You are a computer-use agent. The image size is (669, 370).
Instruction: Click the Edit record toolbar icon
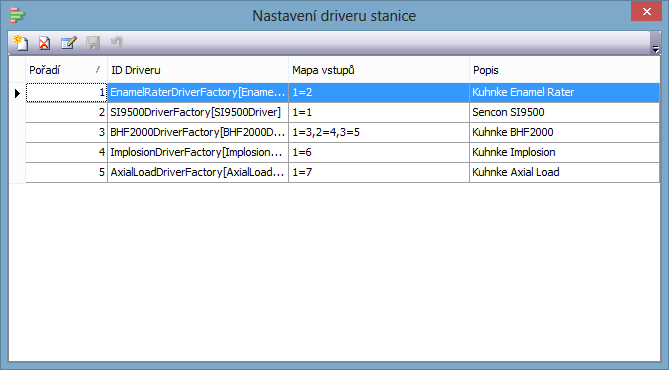[69, 43]
